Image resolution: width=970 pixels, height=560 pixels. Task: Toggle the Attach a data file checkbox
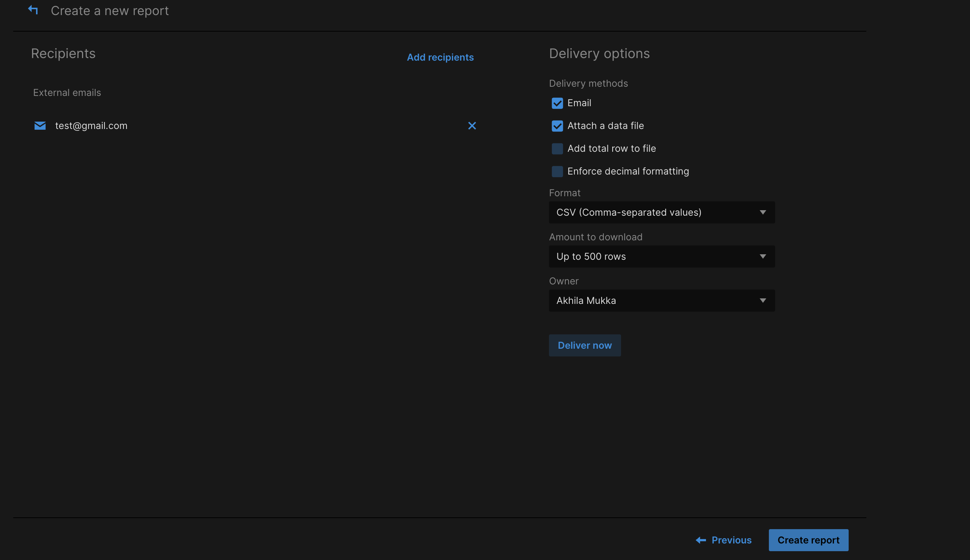click(x=557, y=126)
